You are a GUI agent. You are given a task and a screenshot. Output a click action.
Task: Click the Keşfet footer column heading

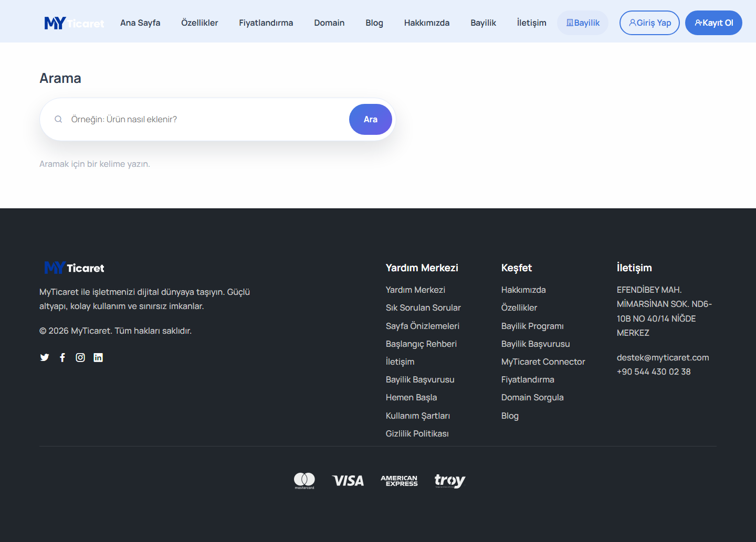coord(517,268)
